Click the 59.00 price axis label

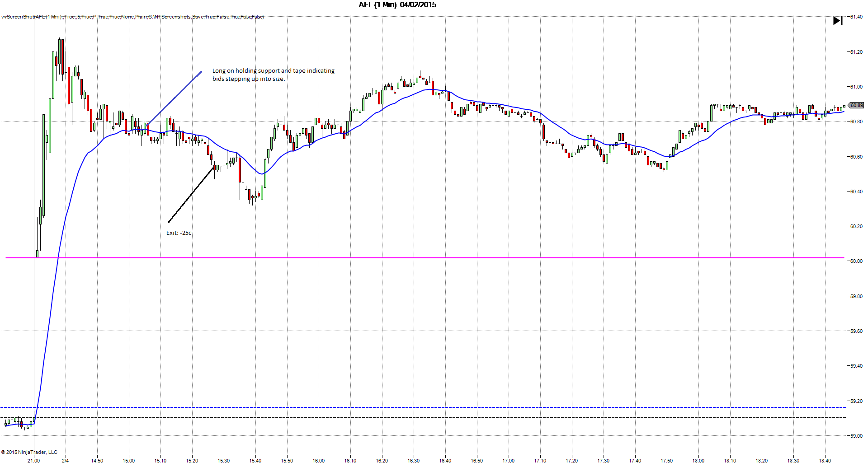tap(856, 436)
